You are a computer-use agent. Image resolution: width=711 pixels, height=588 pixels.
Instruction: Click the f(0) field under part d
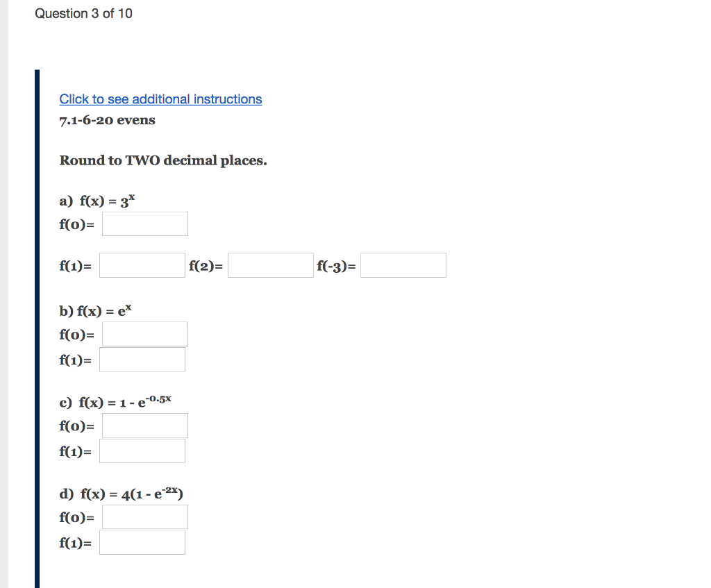(144, 516)
